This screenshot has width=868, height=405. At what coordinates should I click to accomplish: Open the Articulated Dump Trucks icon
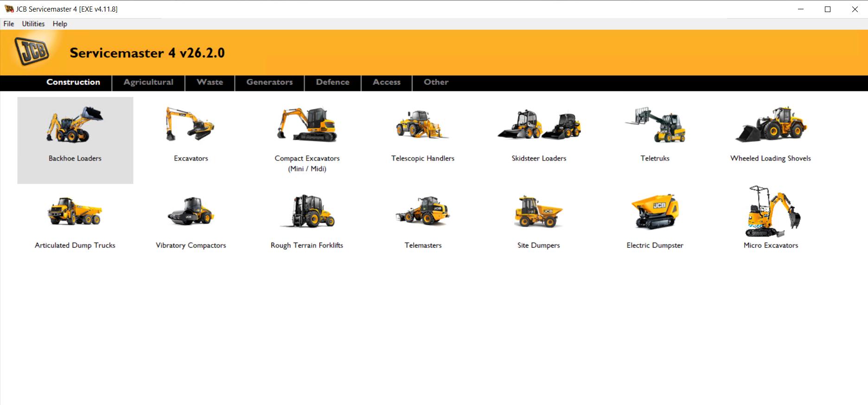(x=75, y=212)
